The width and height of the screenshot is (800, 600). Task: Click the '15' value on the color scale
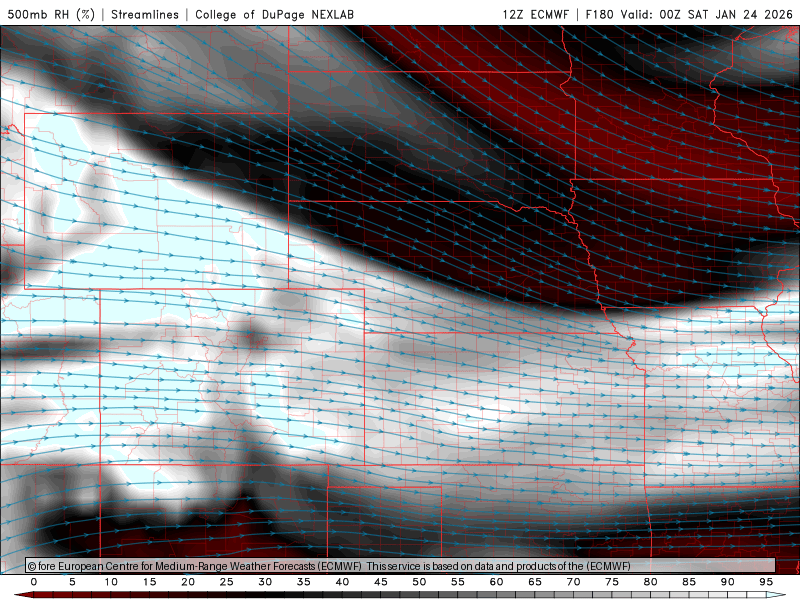coord(149,582)
